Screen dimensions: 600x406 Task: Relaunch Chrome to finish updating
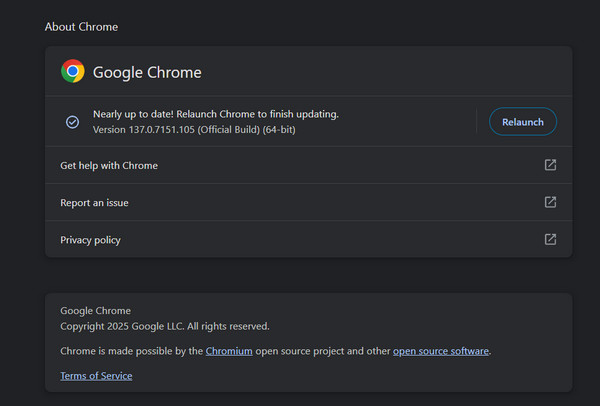[x=522, y=122]
